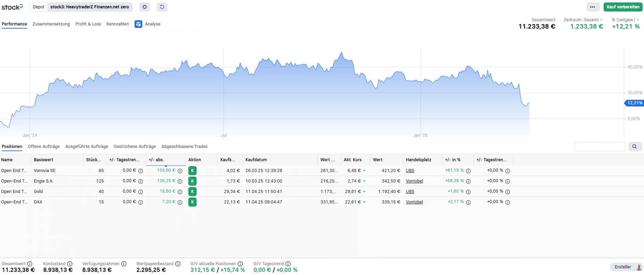The image size is (644, 275).
Task: Open the Vontobel link in Engie S.A. row
Action: (414, 181)
